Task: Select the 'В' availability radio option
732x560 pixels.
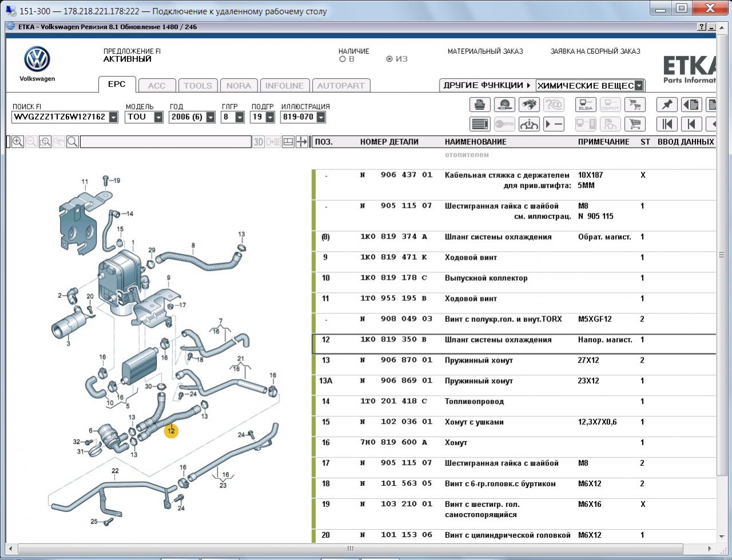Action: click(x=343, y=59)
